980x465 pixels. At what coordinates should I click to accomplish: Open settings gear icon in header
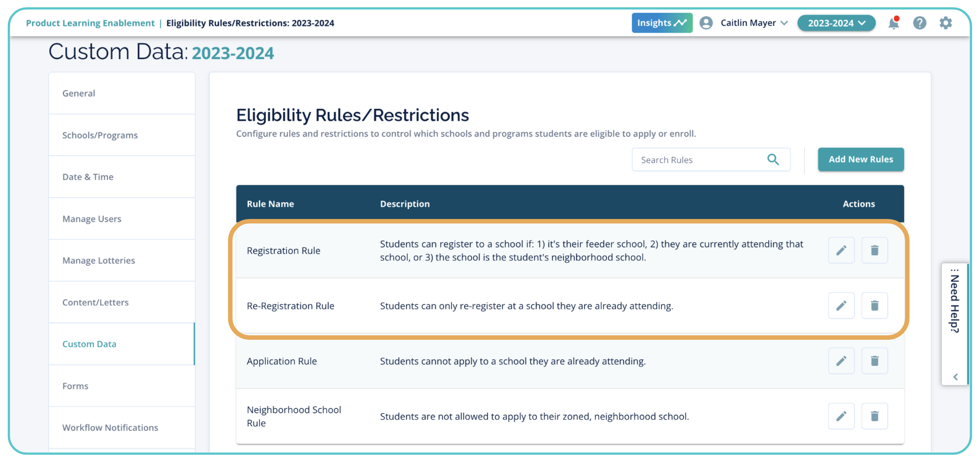click(x=945, y=23)
